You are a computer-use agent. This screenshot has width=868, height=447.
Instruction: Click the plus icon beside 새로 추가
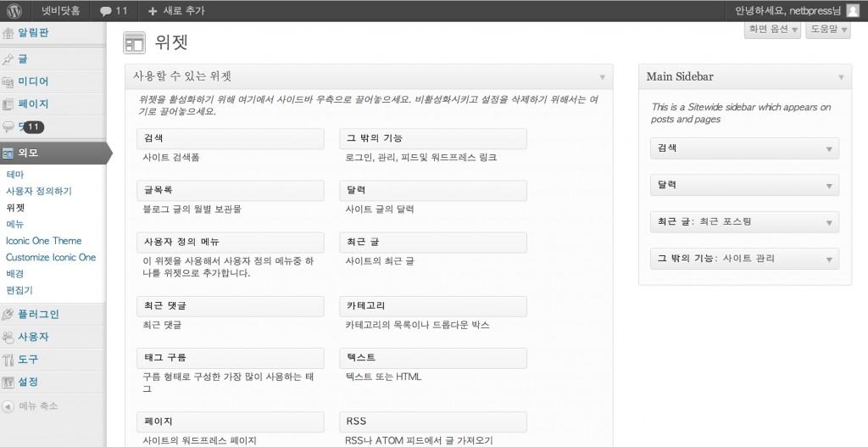coord(153,12)
